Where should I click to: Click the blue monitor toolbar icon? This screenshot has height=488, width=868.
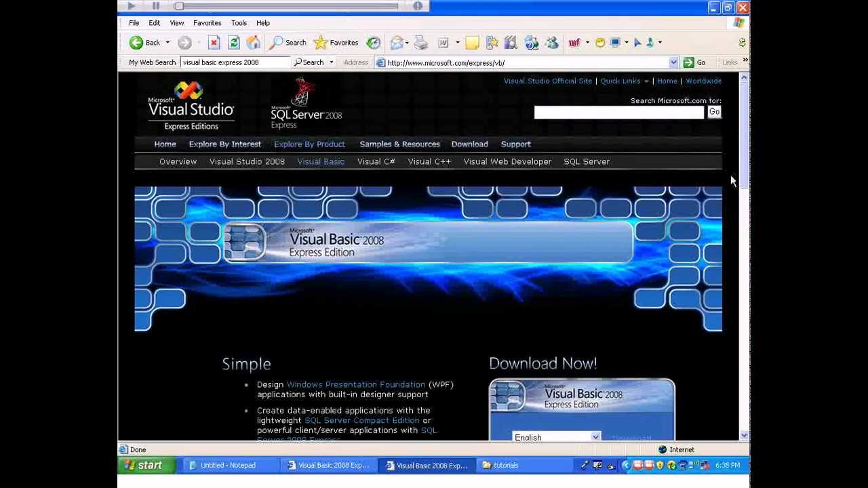click(615, 43)
